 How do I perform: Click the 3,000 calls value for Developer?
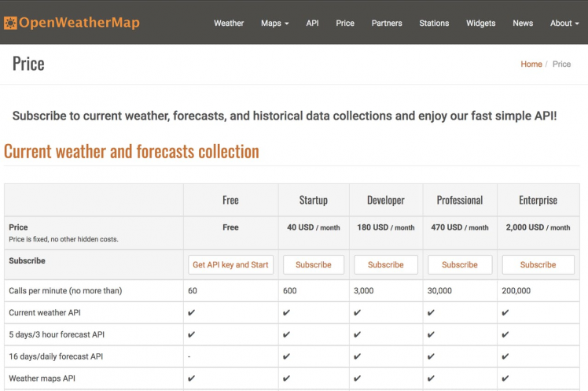point(364,291)
